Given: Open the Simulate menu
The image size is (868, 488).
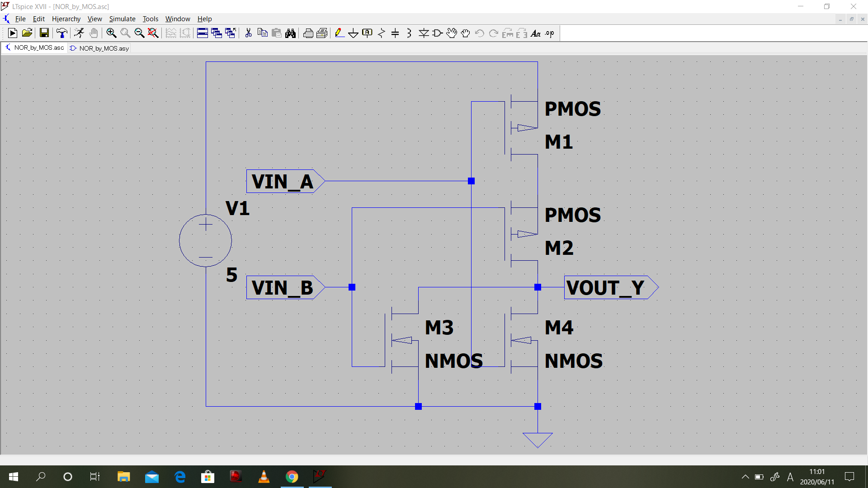Looking at the screenshot, I should click(x=122, y=19).
